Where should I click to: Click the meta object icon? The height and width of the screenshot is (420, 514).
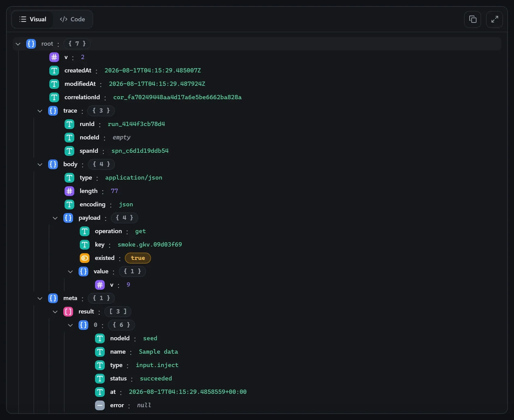tap(53, 298)
